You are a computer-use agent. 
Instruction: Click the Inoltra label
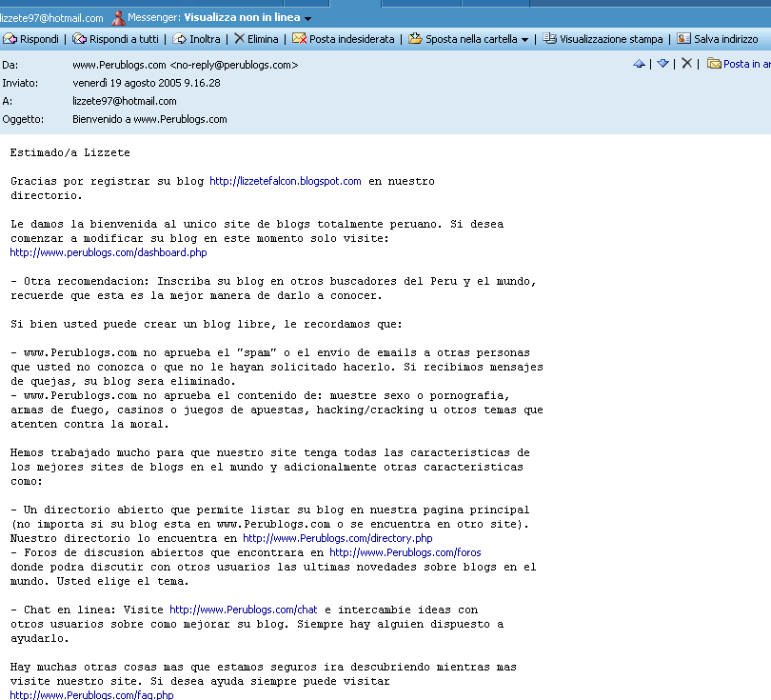click(205, 39)
